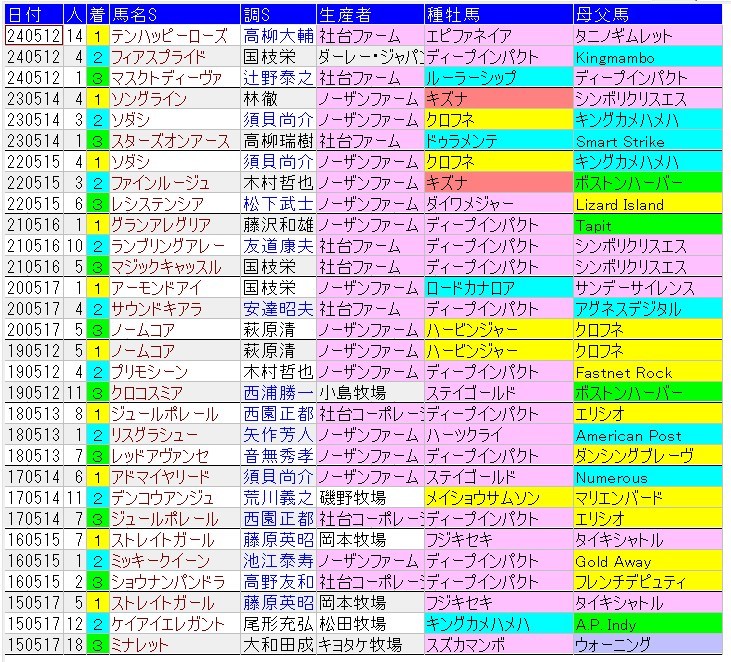Select damsire cell Lizard Island
731x662 pixels.
[648, 204]
